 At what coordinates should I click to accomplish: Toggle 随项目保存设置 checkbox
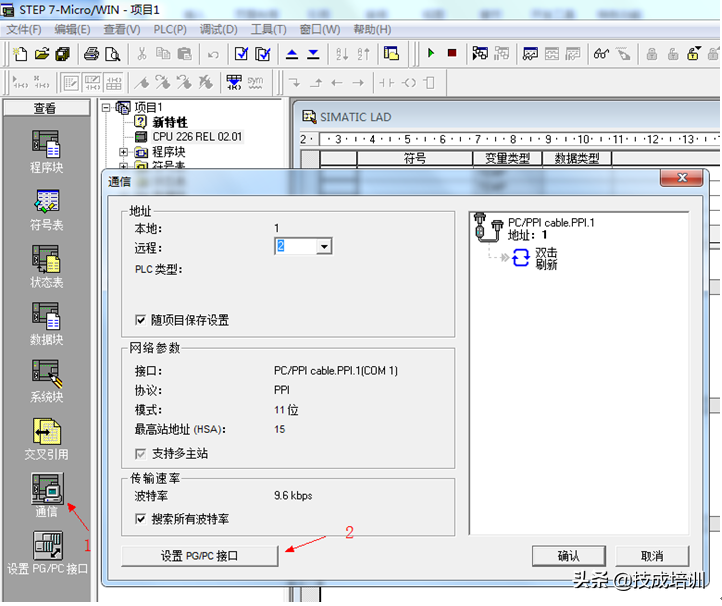click(x=140, y=320)
